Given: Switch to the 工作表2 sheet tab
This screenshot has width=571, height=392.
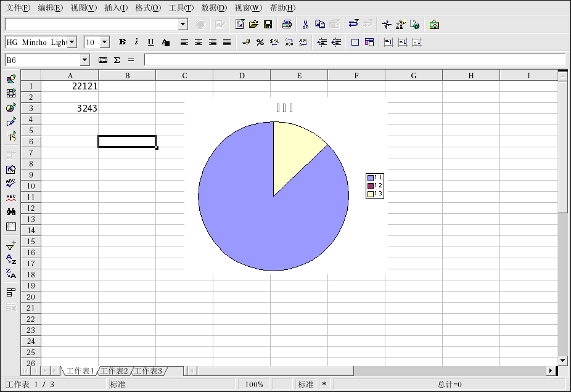Looking at the screenshot, I should pyautogui.click(x=114, y=371).
